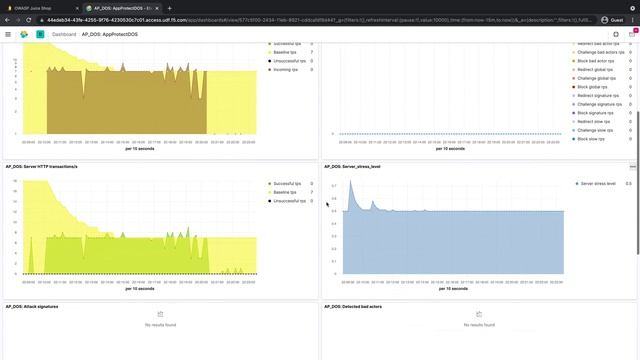Screen dimensions: 640x360
Task: Click the stress level peak on blue chart
Action: [350, 182]
